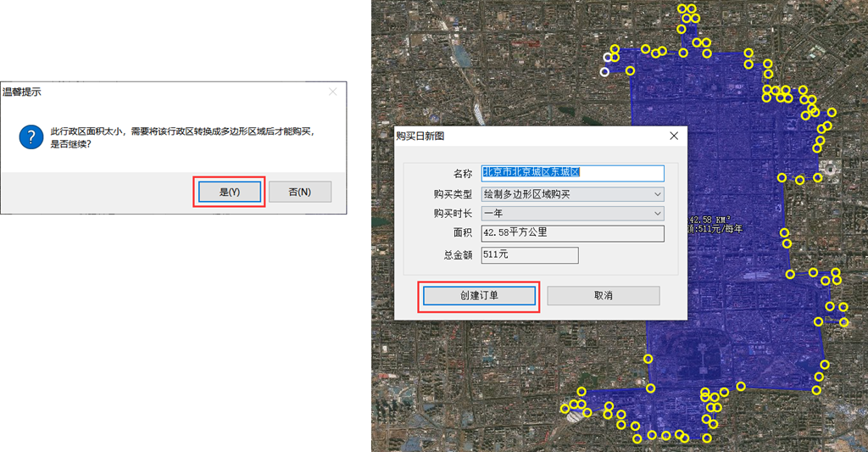Click the white round stadium on the satellite map

[831, 169]
